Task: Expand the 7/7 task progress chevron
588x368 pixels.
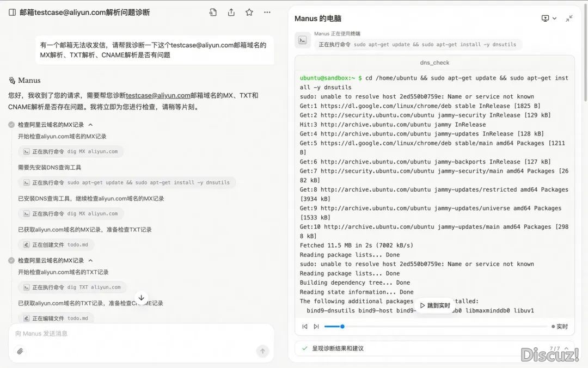Action: pos(566,348)
